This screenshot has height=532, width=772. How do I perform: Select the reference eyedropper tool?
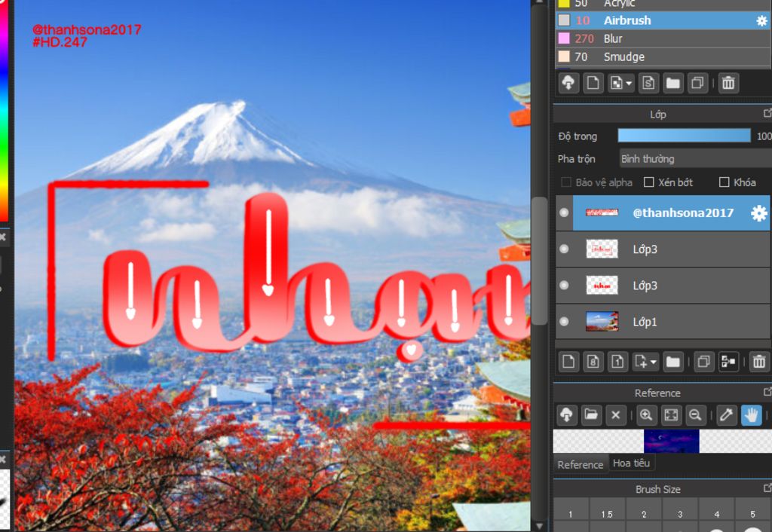pos(726,415)
